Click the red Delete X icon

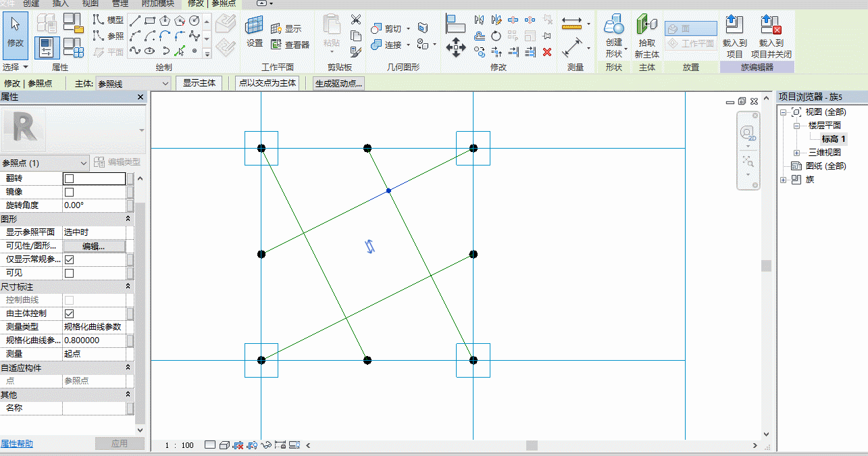coord(547,51)
